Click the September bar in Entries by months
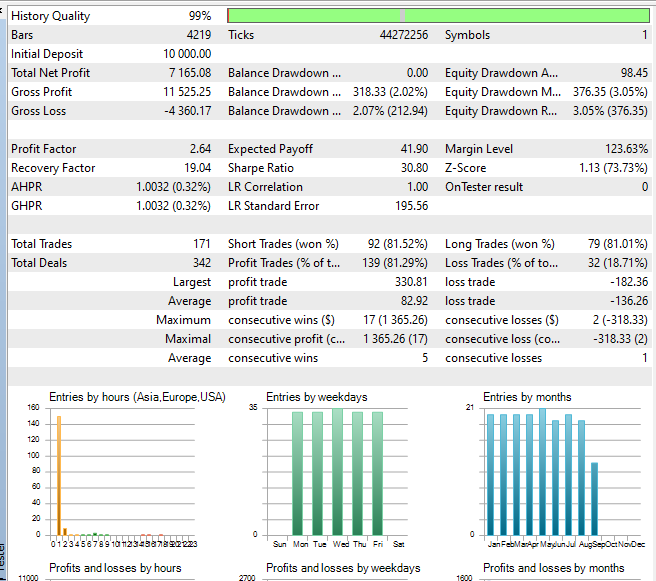Viewport: 656px width, 581px height. click(x=595, y=498)
